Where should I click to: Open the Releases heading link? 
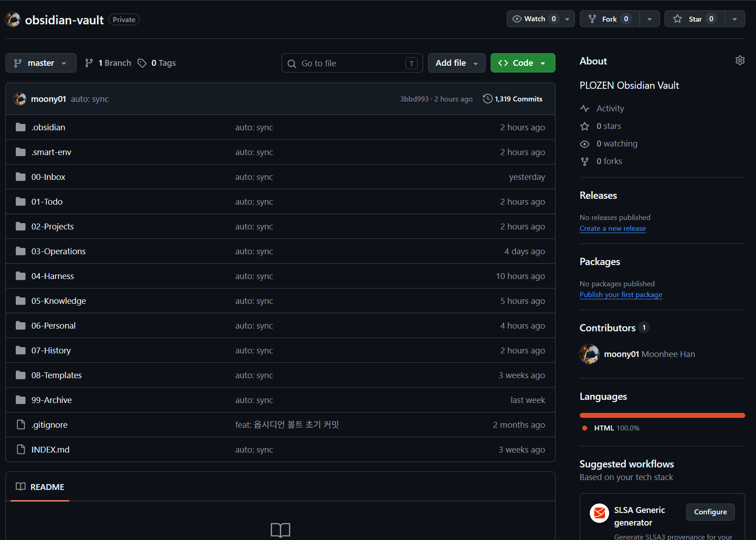tap(598, 195)
